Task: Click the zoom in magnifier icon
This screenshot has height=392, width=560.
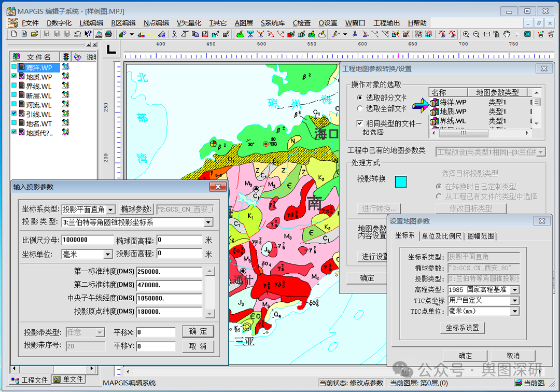Action: [x=466, y=34]
